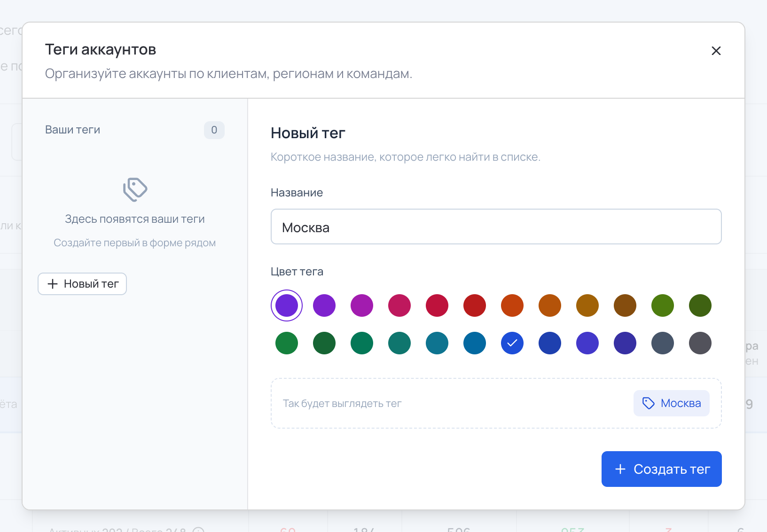Screen dimensions: 767x532
Task: Click the tag count badge 0
Action: [214, 130]
